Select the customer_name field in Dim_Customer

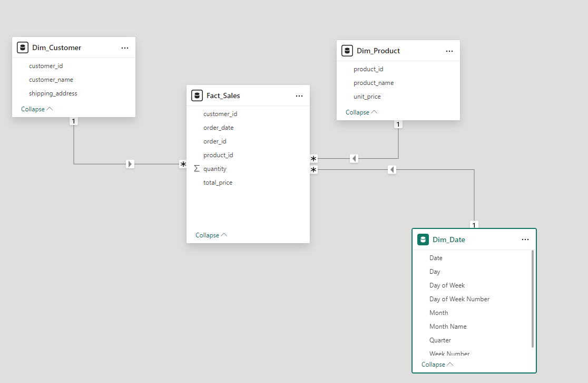coord(51,79)
